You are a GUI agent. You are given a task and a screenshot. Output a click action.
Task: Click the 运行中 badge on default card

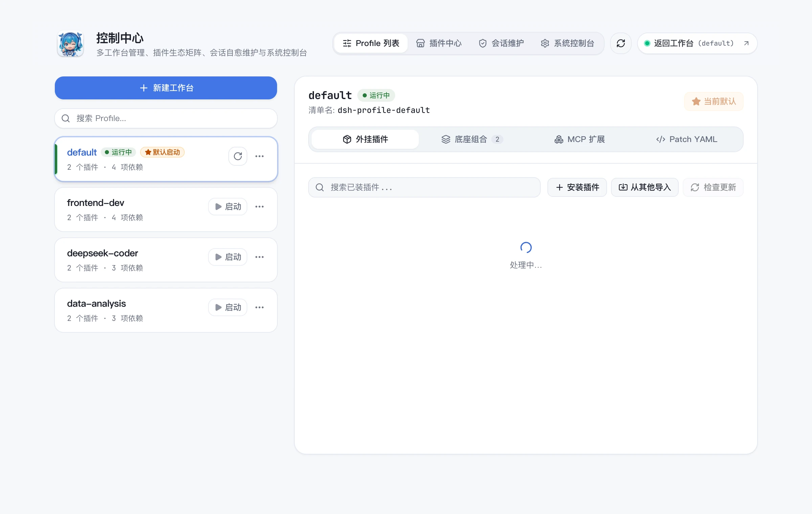[x=118, y=152]
